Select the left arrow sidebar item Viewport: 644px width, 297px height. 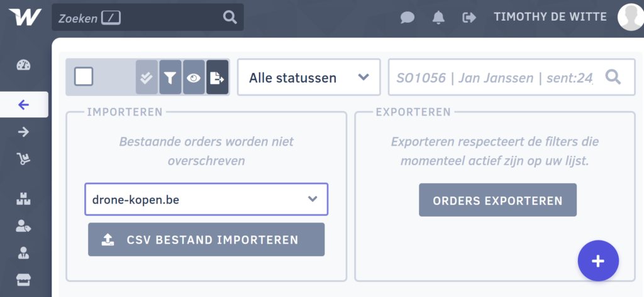[x=24, y=105]
